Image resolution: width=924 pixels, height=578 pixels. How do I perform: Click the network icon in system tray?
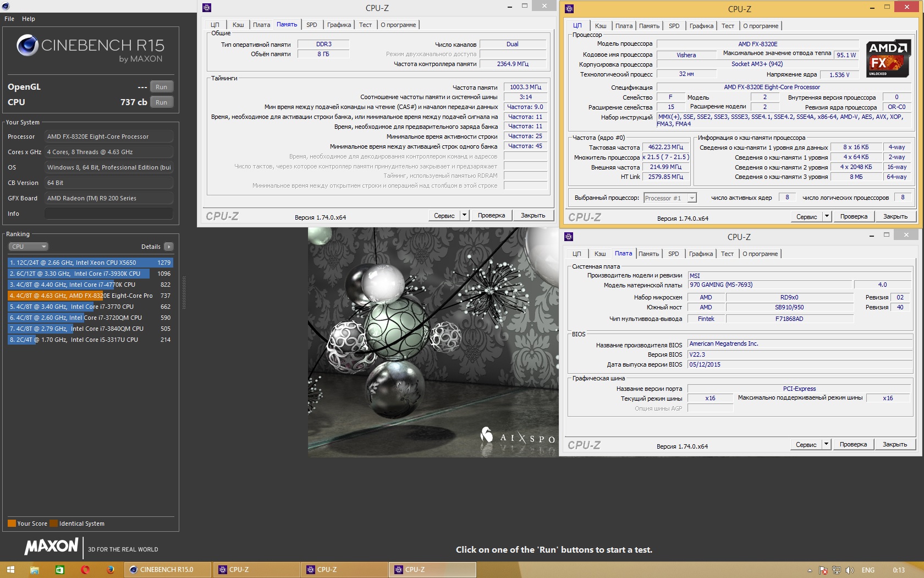(x=837, y=570)
